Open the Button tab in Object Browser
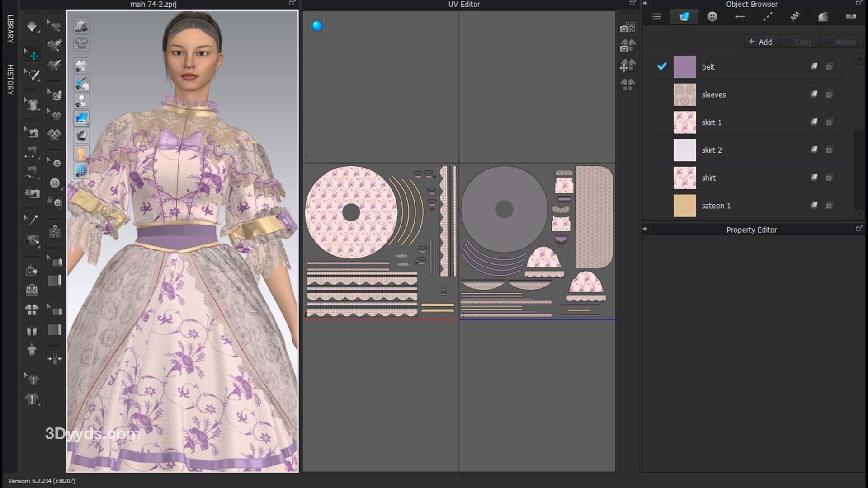This screenshot has height=488, width=868. coord(712,17)
